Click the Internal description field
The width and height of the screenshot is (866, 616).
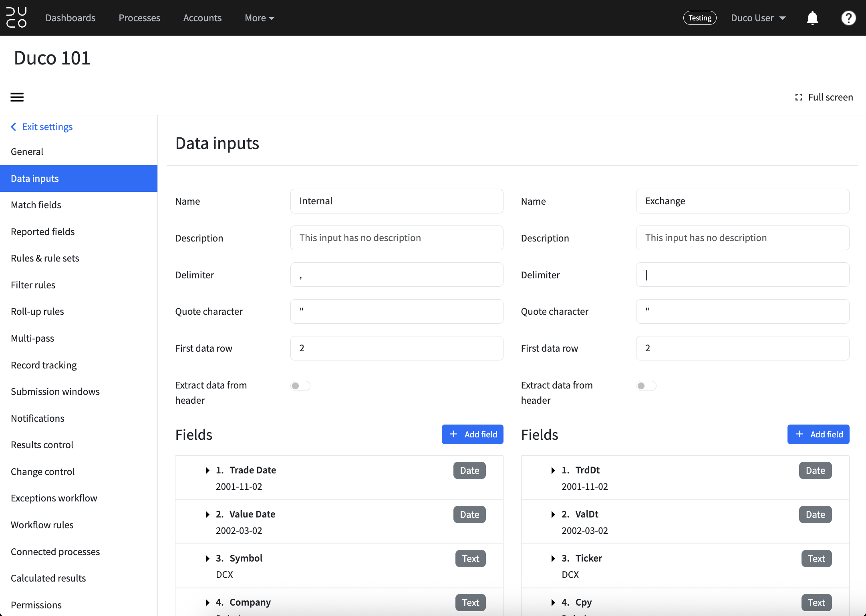tap(397, 238)
